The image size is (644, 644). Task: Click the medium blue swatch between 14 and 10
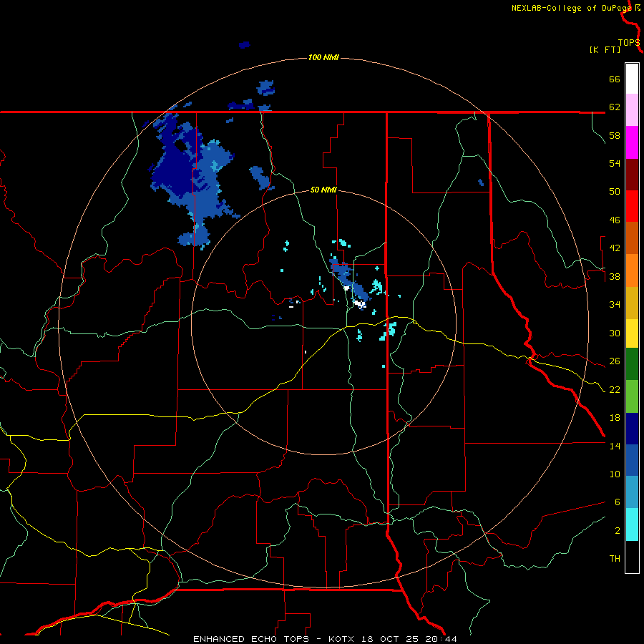pyautogui.click(x=632, y=460)
